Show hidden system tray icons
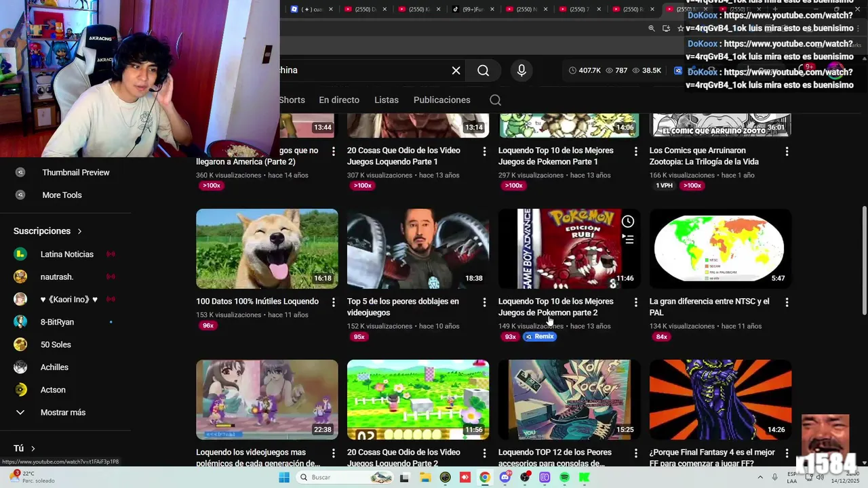 tap(759, 477)
